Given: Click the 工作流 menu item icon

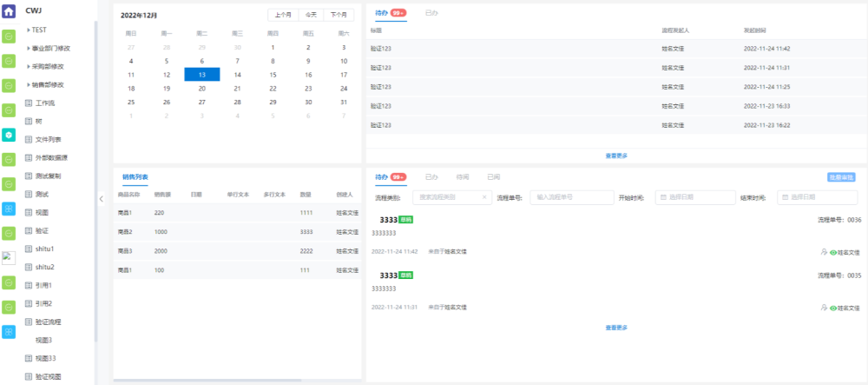Looking at the screenshot, I should (28, 103).
